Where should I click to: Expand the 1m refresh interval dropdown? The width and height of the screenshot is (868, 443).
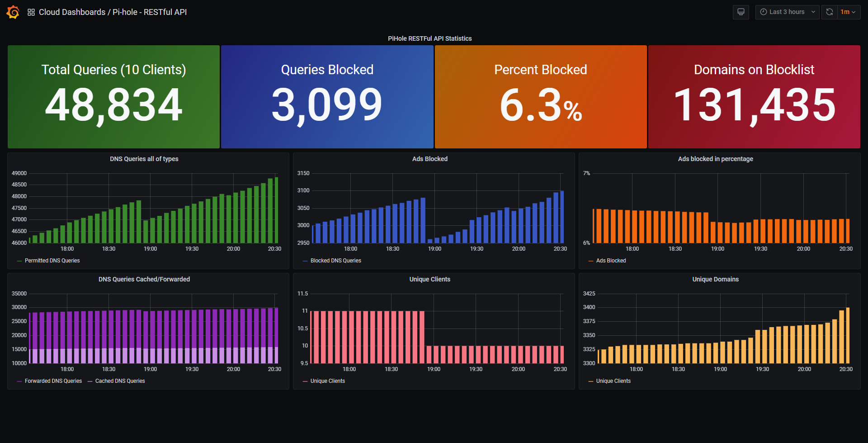coord(848,12)
